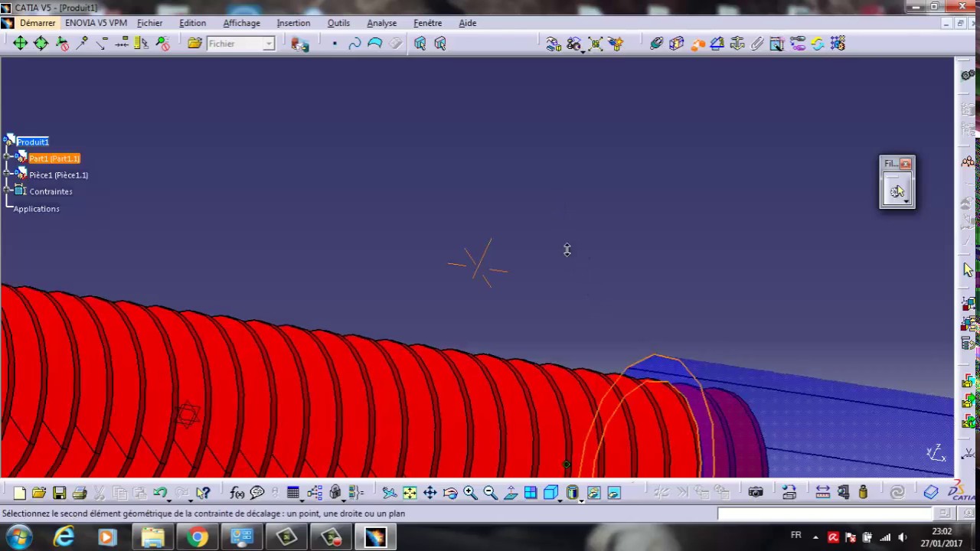This screenshot has height=551, width=980.
Task: Open Google Chrome from the taskbar
Action: pyautogui.click(x=198, y=537)
